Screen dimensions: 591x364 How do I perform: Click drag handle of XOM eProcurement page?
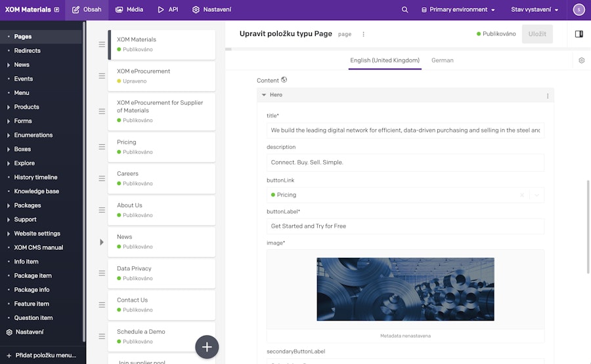102,76
